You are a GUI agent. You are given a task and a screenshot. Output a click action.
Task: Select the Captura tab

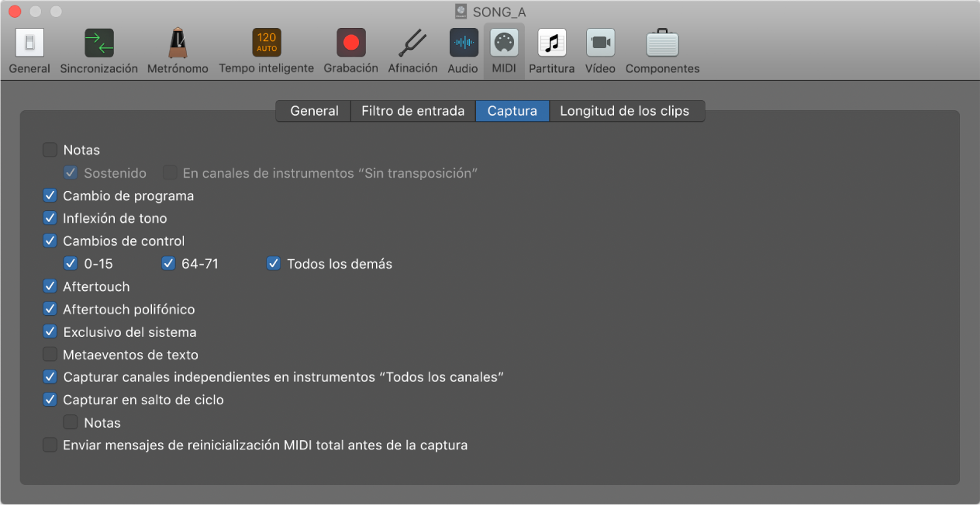click(x=512, y=111)
